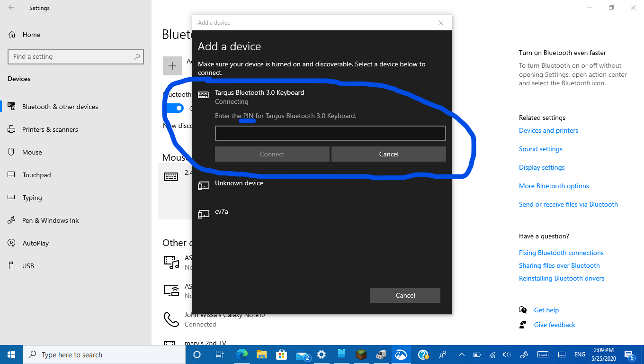644x364 pixels.
Task: Open Sharing files over Bluetooth link
Action: click(559, 265)
